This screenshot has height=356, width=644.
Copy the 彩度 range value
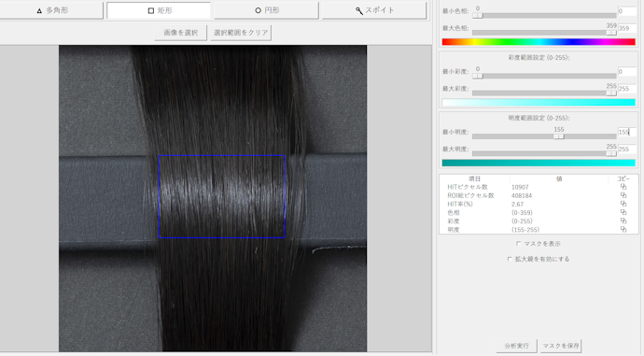coord(623,221)
